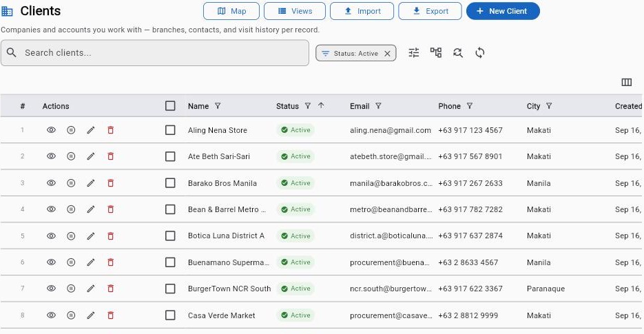The height and width of the screenshot is (334, 644).
Task: Check the Barako Bros Manila checkbox
Action: tap(170, 182)
